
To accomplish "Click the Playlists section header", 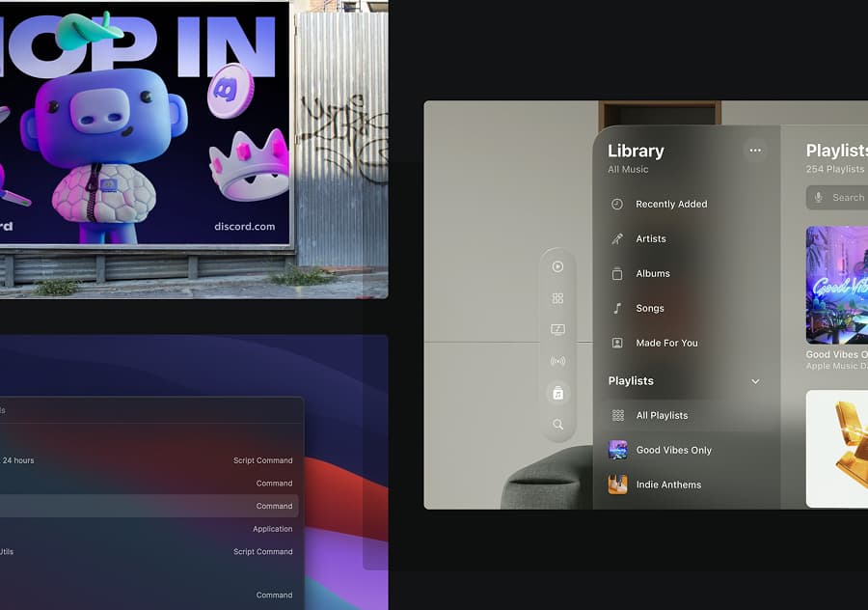I will 631,381.
